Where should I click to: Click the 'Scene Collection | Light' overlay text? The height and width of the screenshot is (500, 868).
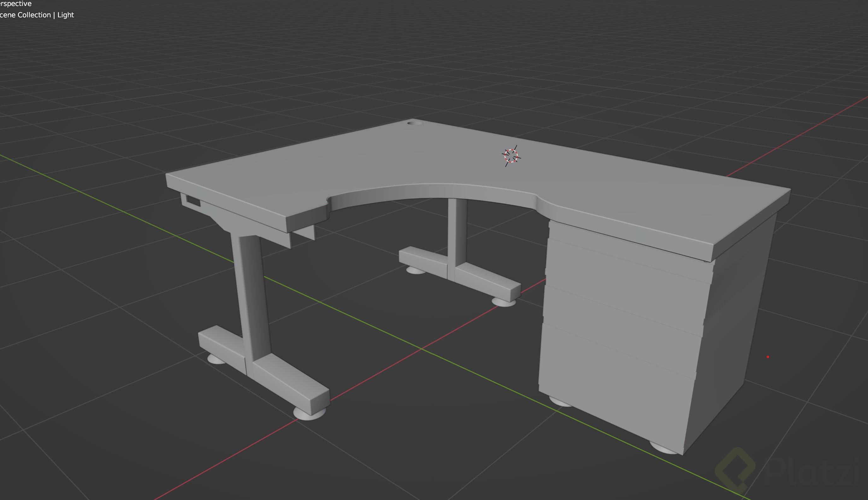(37, 15)
